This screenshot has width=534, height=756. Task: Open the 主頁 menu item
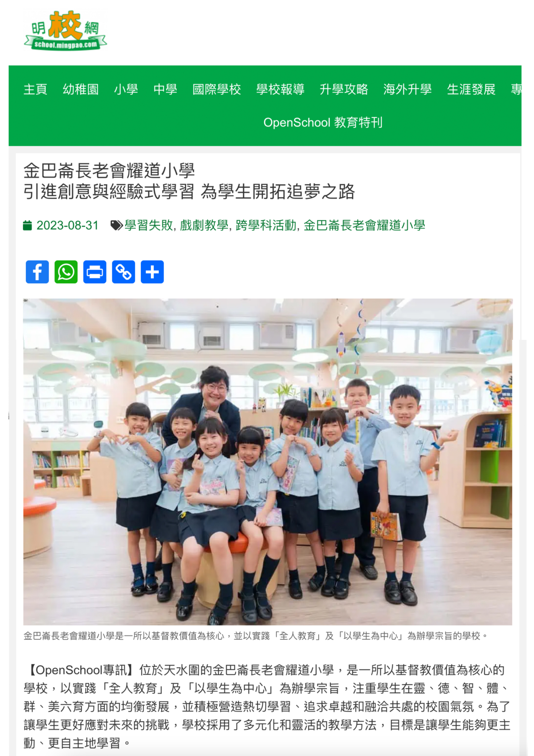(x=36, y=89)
